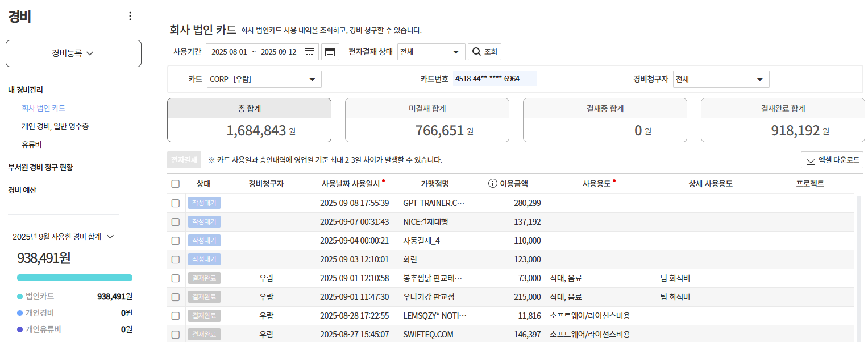Click the 카드번호 field
This screenshot has height=342, width=868.
tap(495, 78)
